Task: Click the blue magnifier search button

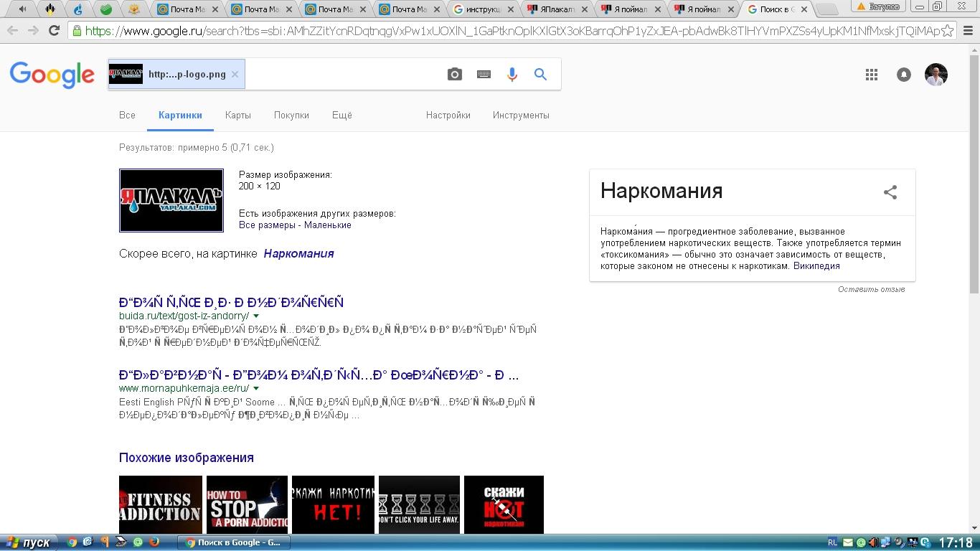Action: [x=540, y=75]
